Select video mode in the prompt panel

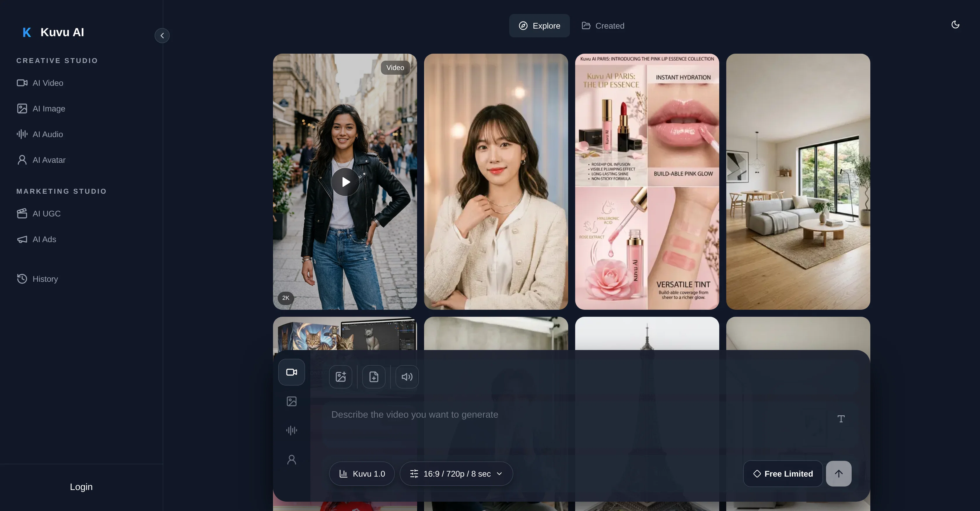click(x=291, y=372)
